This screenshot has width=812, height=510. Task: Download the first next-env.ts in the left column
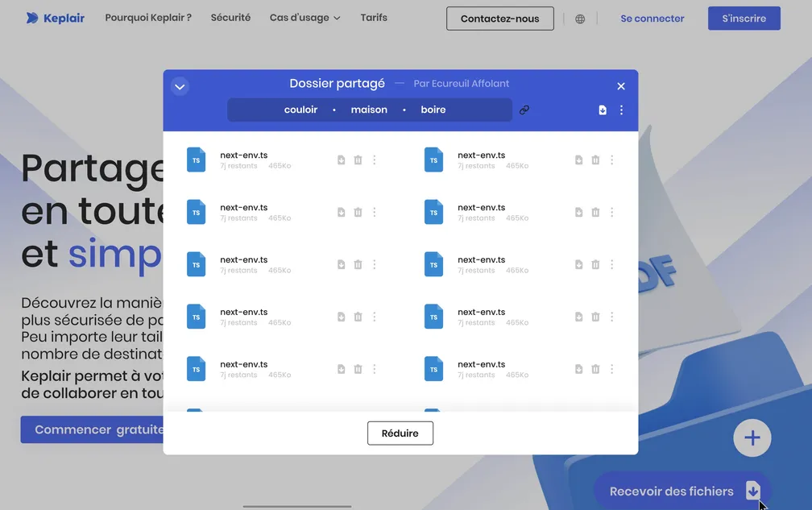(341, 160)
